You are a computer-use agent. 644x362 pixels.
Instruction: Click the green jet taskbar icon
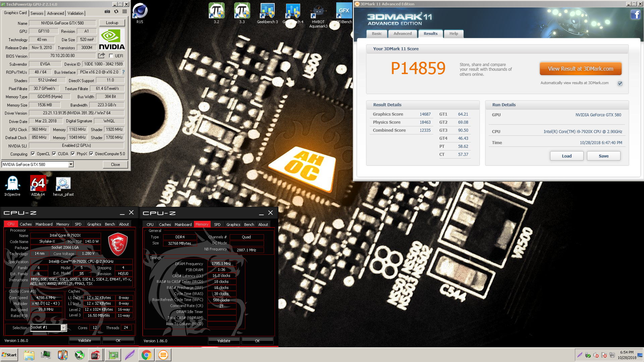point(79,355)
